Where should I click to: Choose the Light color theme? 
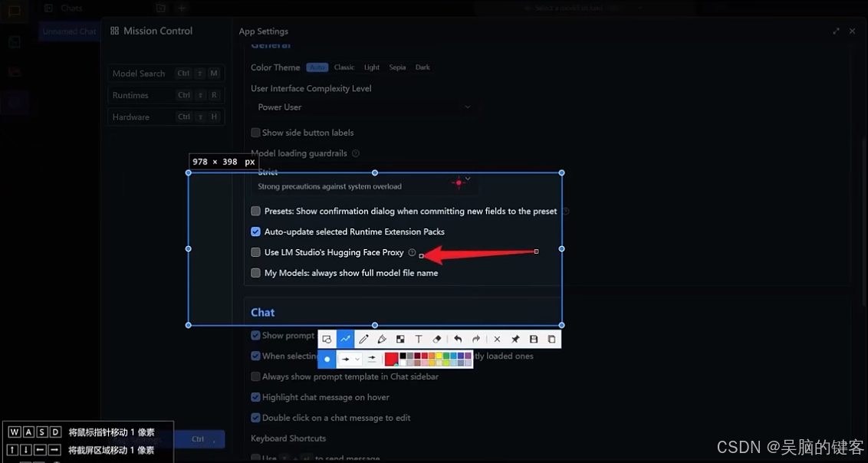tap(372, 67)
